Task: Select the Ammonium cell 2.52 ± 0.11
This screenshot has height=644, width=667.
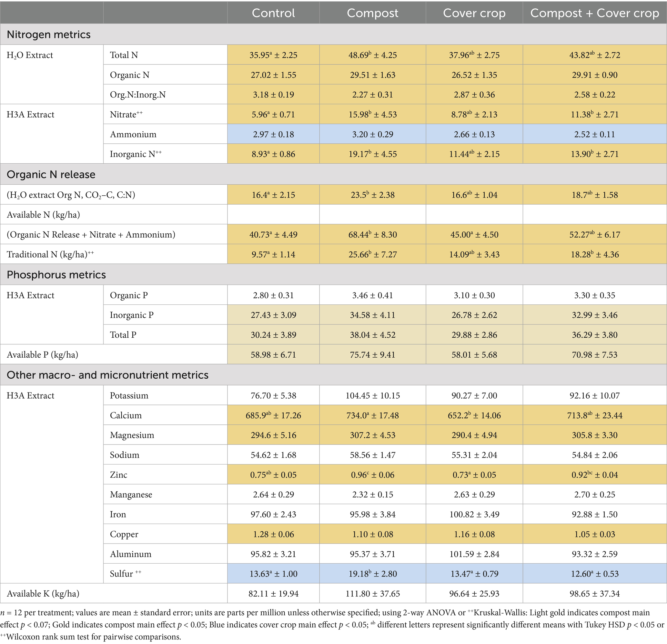Action: pos(594,134)
